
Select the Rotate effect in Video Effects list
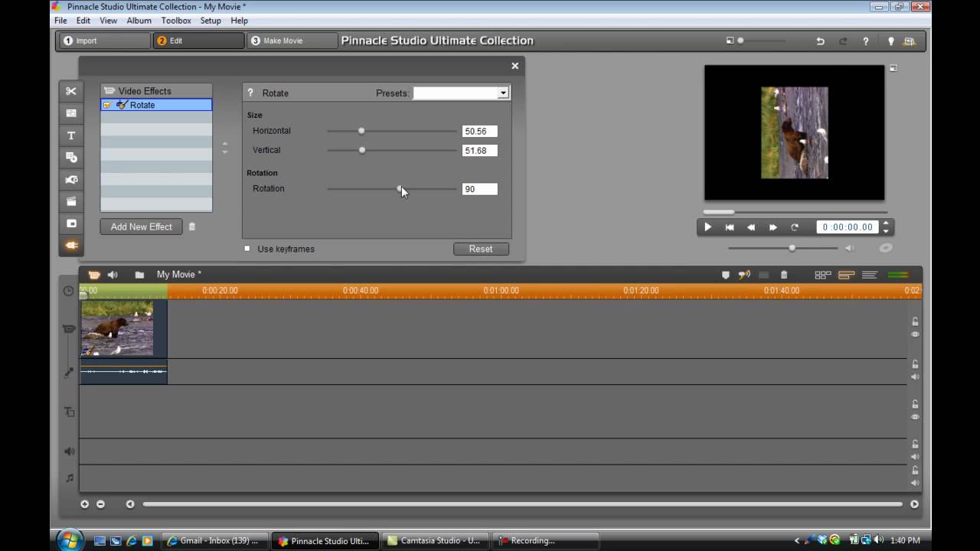[x=156, y=105]
